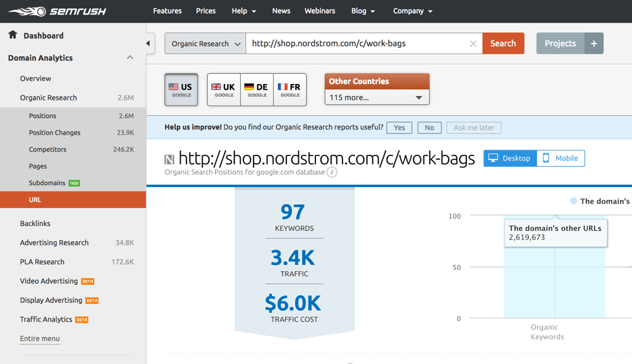632x364 pixels.
Task: Switch to Desktop view
Action: tap(510, 158)
